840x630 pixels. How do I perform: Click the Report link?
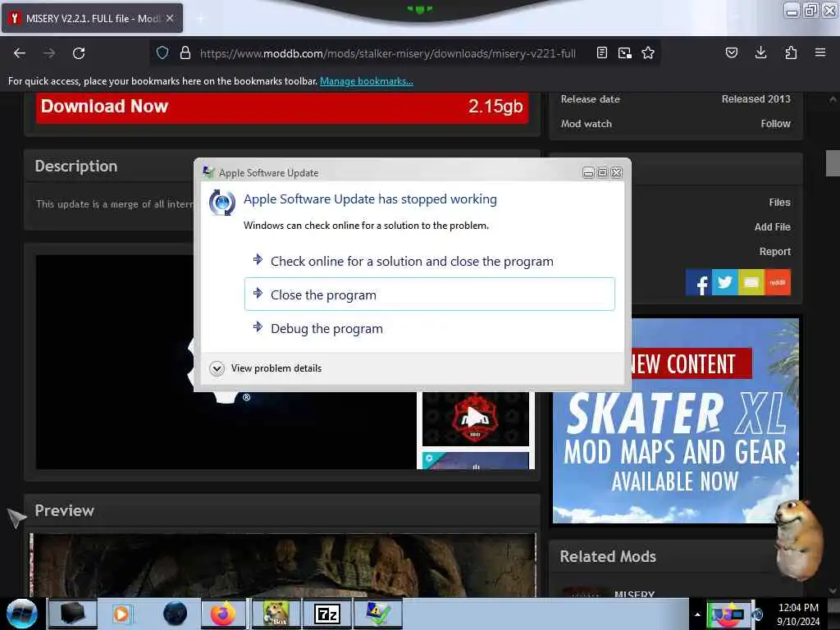(x=774, y=252)
